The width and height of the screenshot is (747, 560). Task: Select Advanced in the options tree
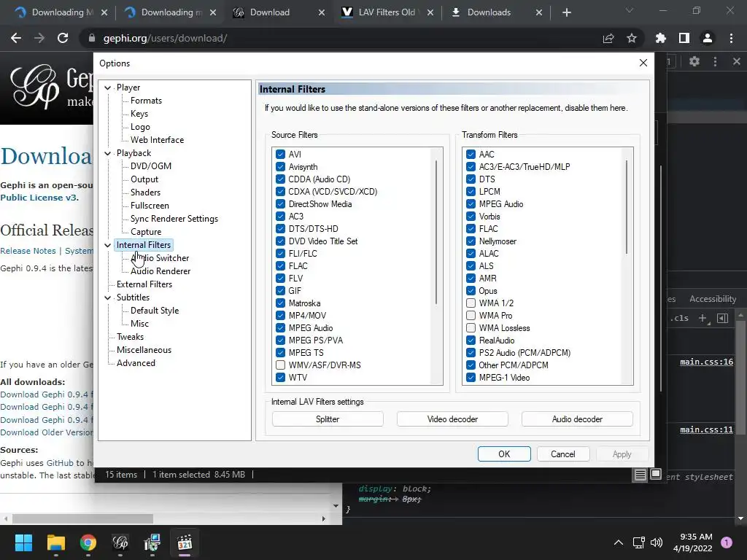click(136, 363)
